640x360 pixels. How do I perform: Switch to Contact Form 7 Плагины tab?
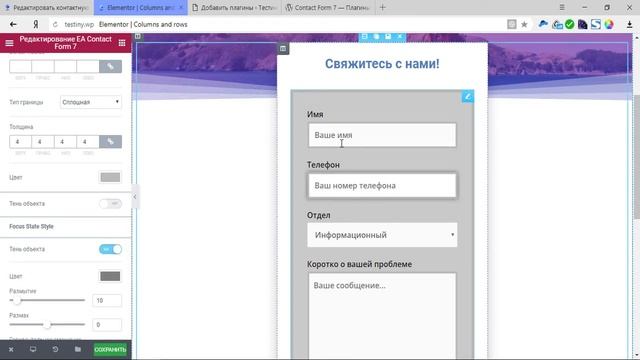(328, 7)
